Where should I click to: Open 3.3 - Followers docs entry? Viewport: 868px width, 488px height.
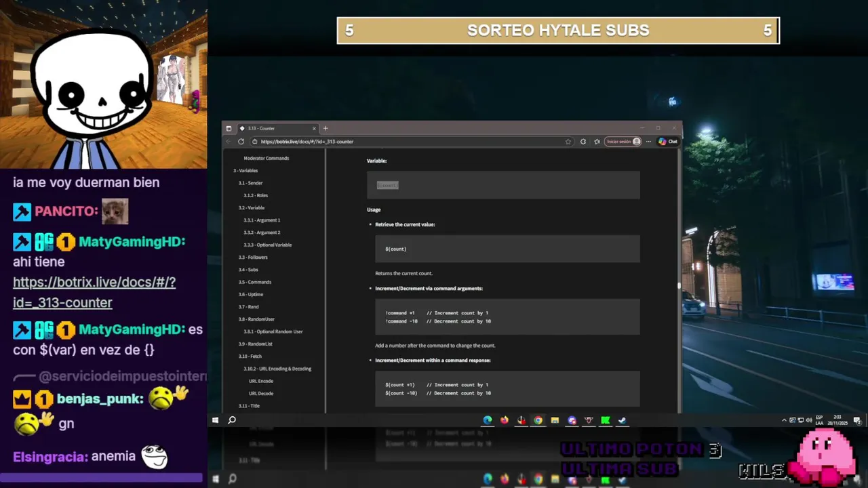(253, 257)
